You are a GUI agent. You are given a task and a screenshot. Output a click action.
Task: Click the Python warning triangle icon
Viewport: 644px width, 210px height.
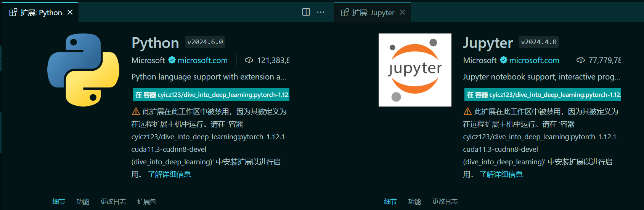[x=136, y=111]
